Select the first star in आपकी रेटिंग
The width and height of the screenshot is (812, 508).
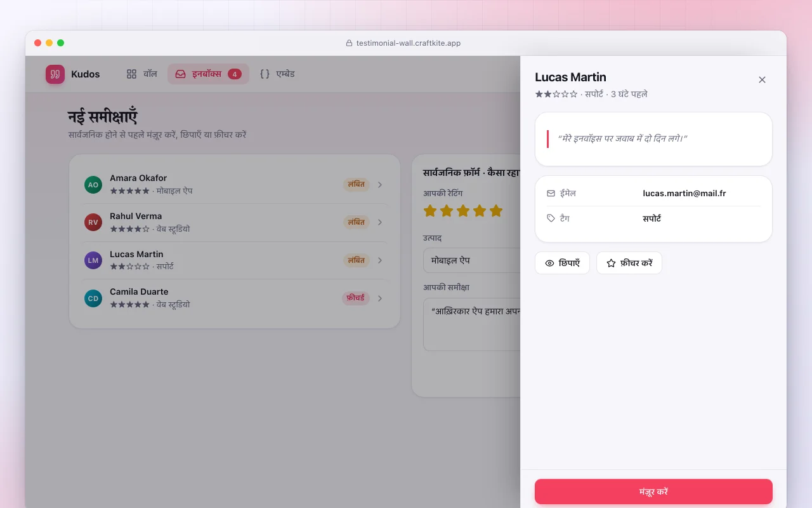(430, 210)
